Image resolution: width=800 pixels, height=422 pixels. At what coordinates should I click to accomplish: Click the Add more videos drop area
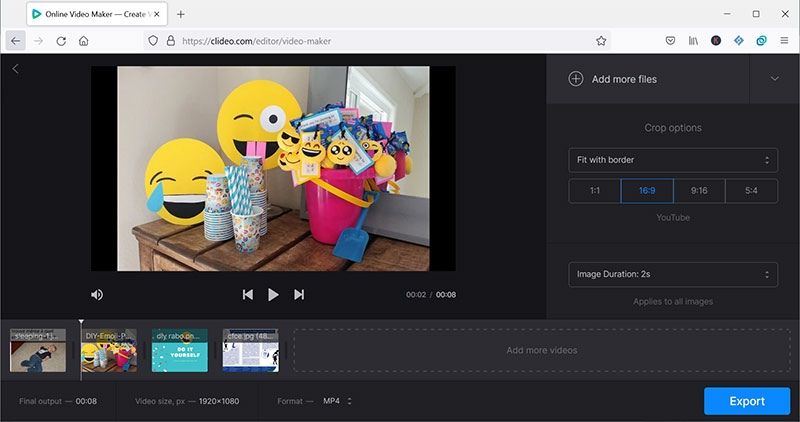[x=542, y=350]
